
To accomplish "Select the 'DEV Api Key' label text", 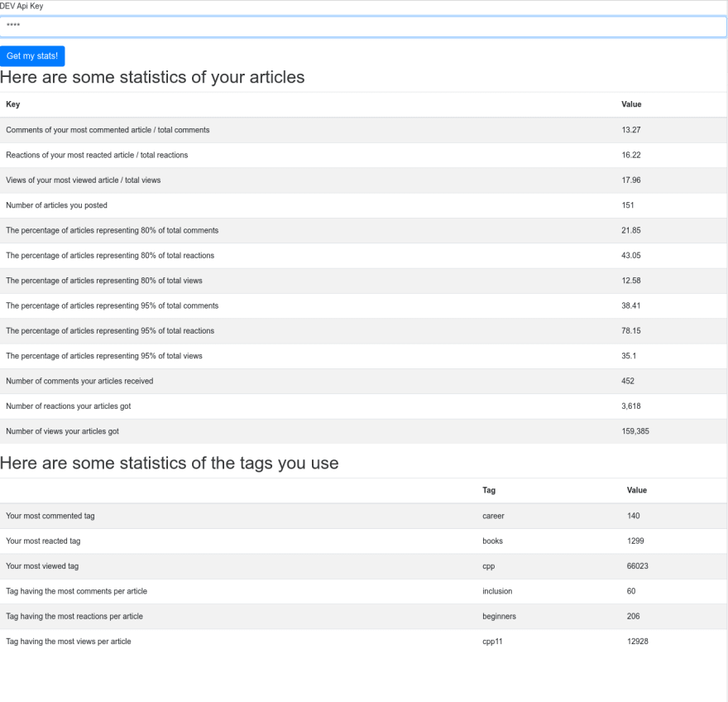I will 22,6.
